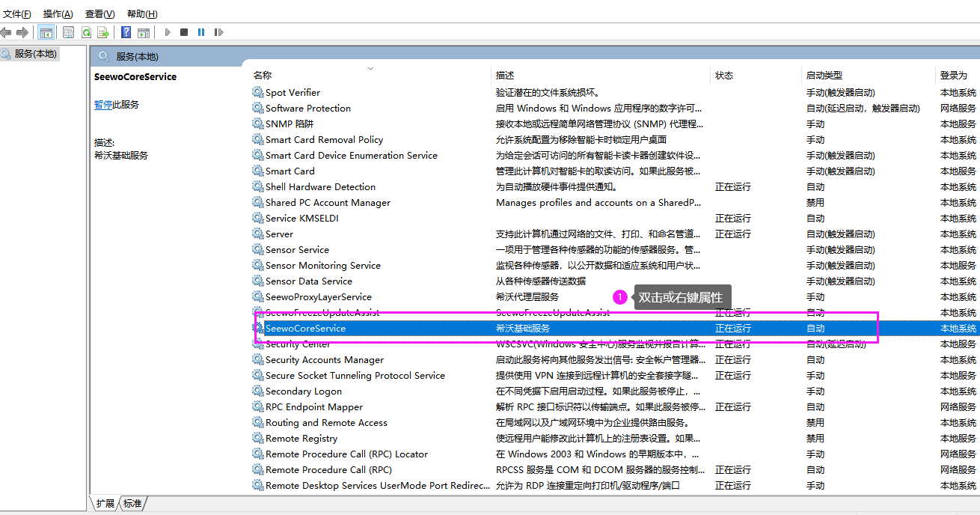Click the Back arrow in the toolbar
This screenshot has width=980, height=515.
click(x=7, y=32)
